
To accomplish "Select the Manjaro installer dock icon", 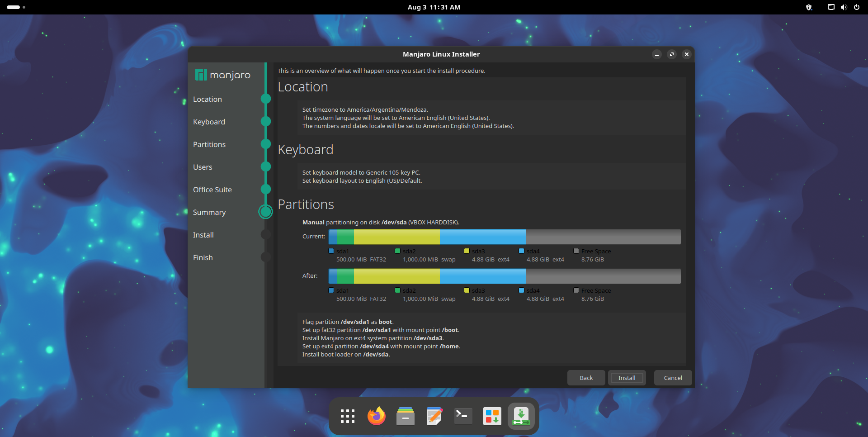I will [x=521, y=416].
